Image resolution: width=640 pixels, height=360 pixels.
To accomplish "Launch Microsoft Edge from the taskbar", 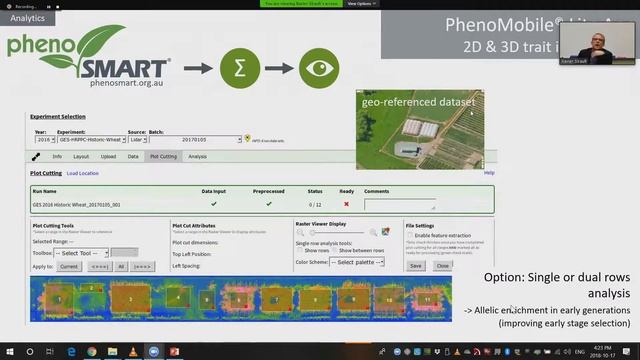I will (x=71, y=351).
